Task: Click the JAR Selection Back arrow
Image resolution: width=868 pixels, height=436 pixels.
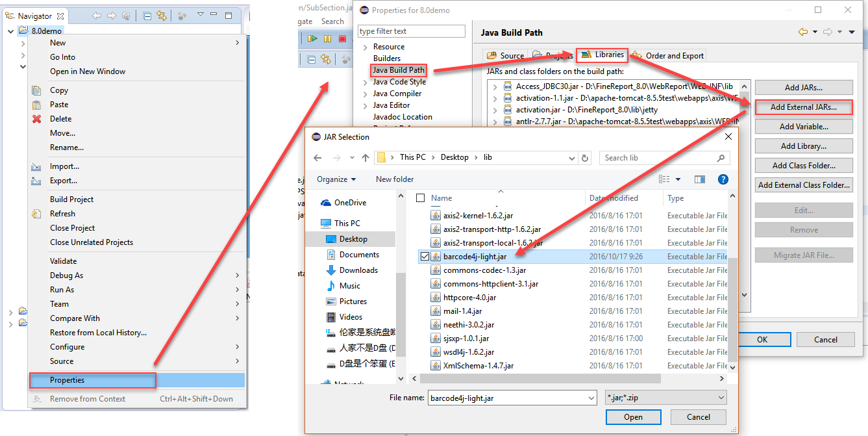Action: (x=317, y=158)
